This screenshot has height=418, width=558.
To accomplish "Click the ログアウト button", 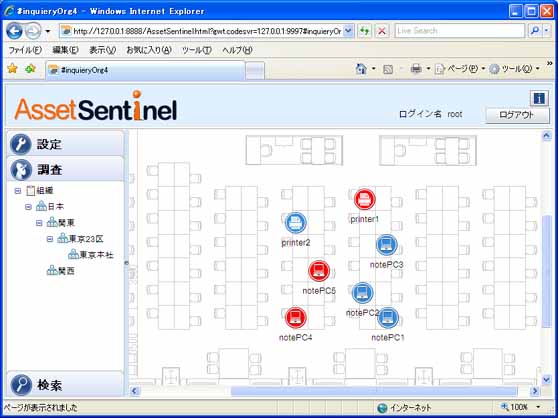I will (x=517, y=116).
